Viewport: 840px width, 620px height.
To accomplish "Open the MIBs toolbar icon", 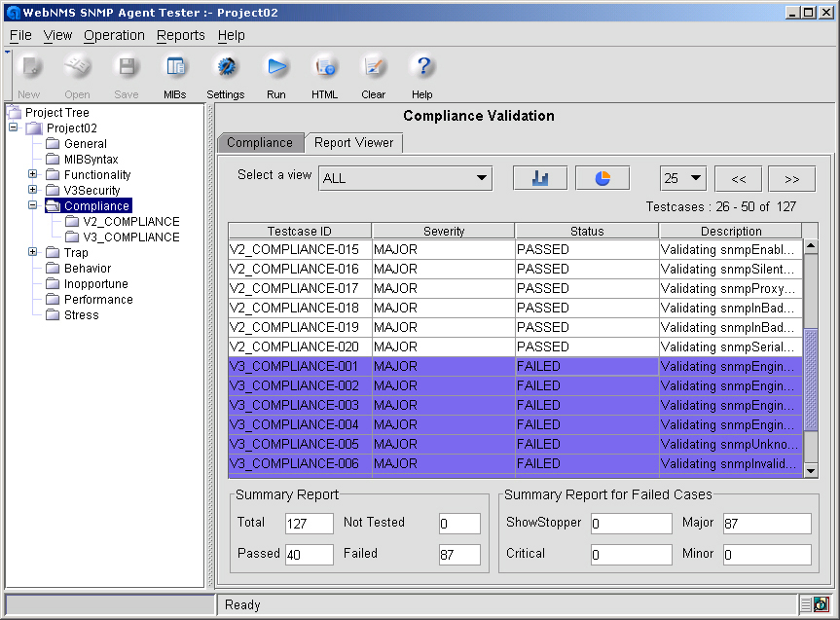I will [x=175, y=67].
